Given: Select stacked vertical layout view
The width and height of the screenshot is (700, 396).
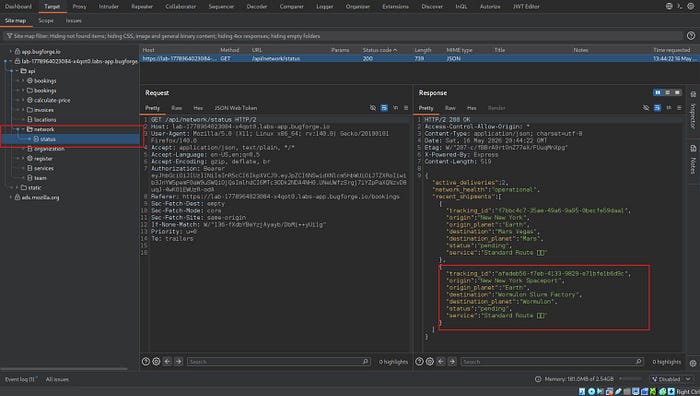Looking at the screenshot, I should click(667, 92).
